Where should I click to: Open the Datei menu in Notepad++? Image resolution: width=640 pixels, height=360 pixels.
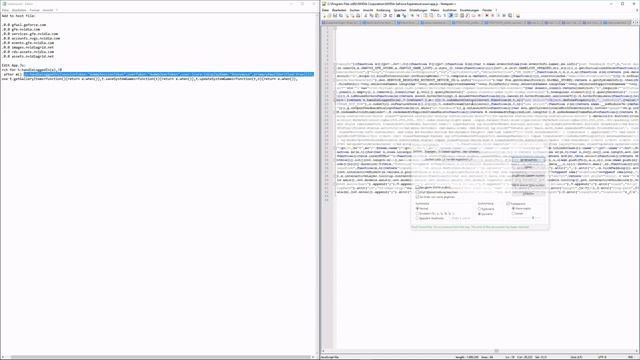325,10
